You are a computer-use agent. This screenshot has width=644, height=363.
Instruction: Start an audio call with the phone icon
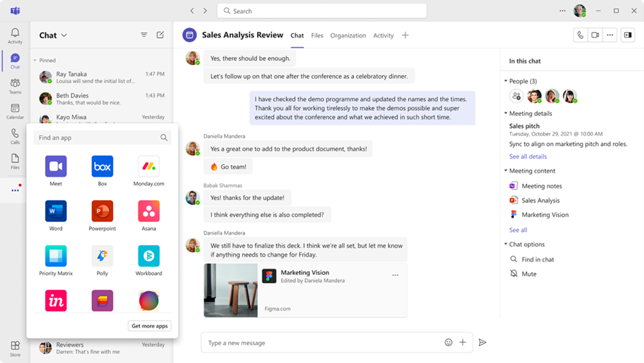(580, 35)
